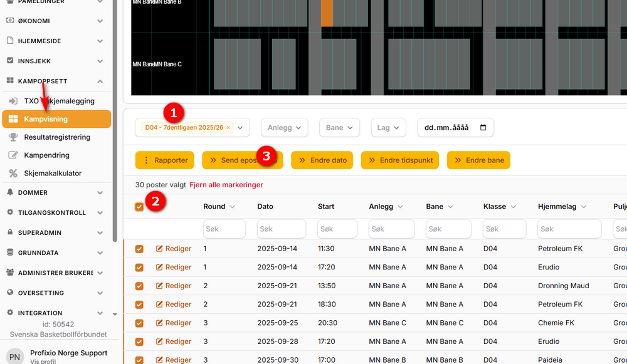Click the Endre dato button

click(x=322, y=160)
